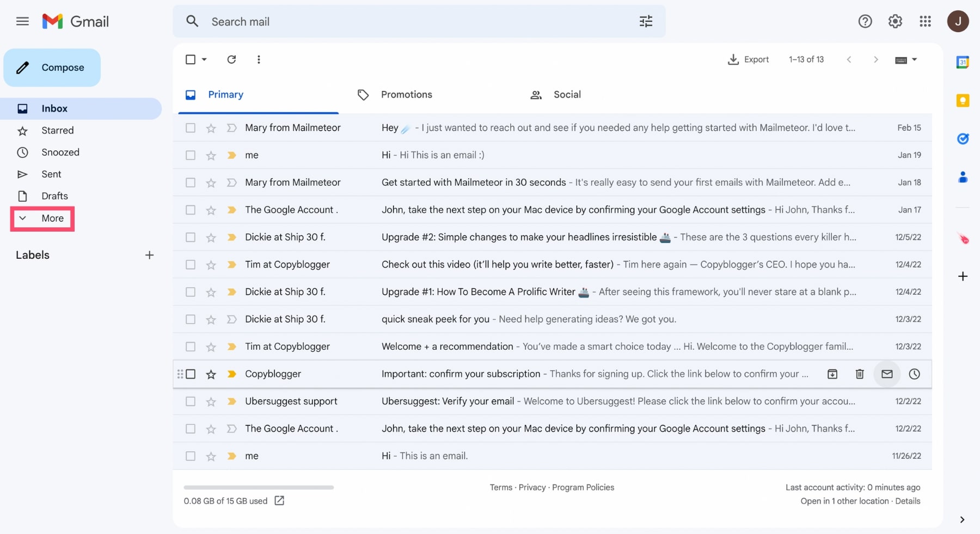Tick the select-all checkbox in toolbar
980x534 pixels.
(x=190, y=59)
